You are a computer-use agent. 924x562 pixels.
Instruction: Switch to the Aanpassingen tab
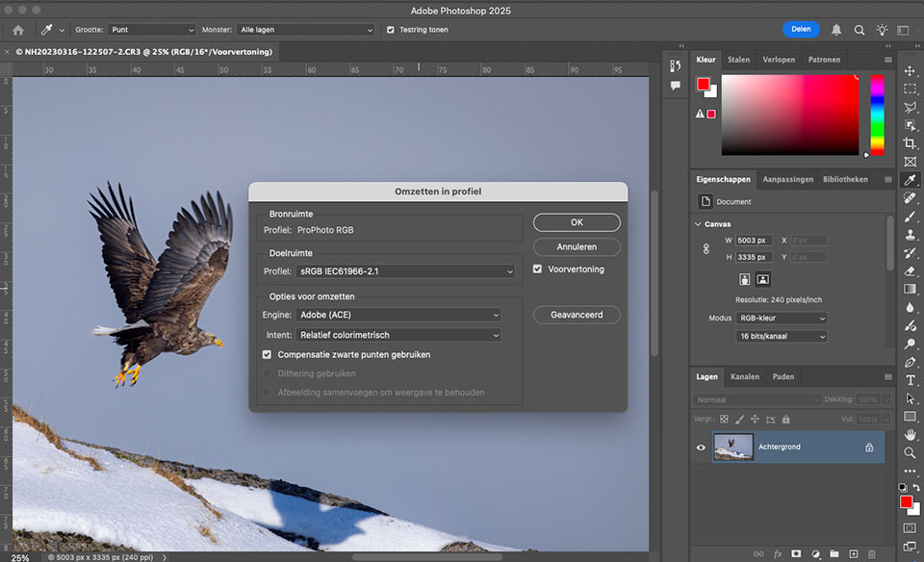point(788,179)
